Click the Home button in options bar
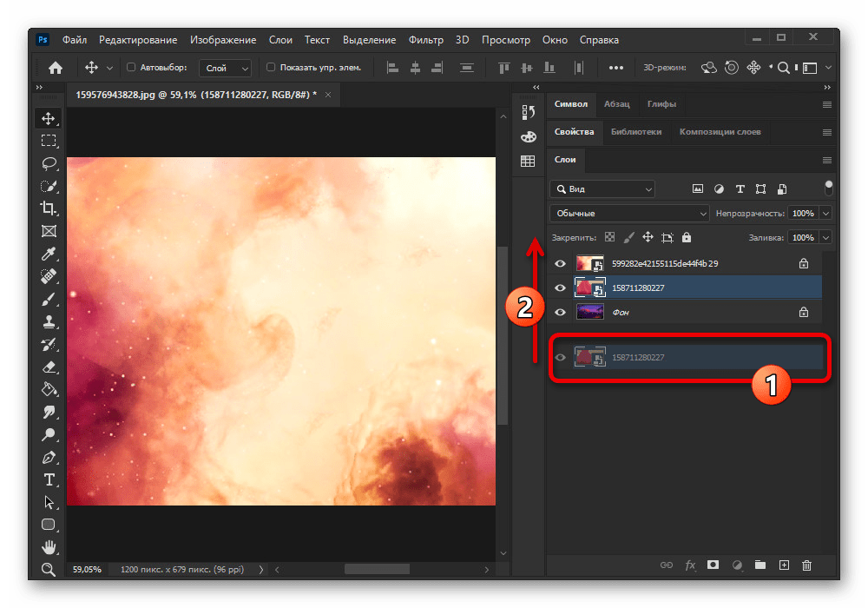Screen dimensions: 868x608 [55, 67]
